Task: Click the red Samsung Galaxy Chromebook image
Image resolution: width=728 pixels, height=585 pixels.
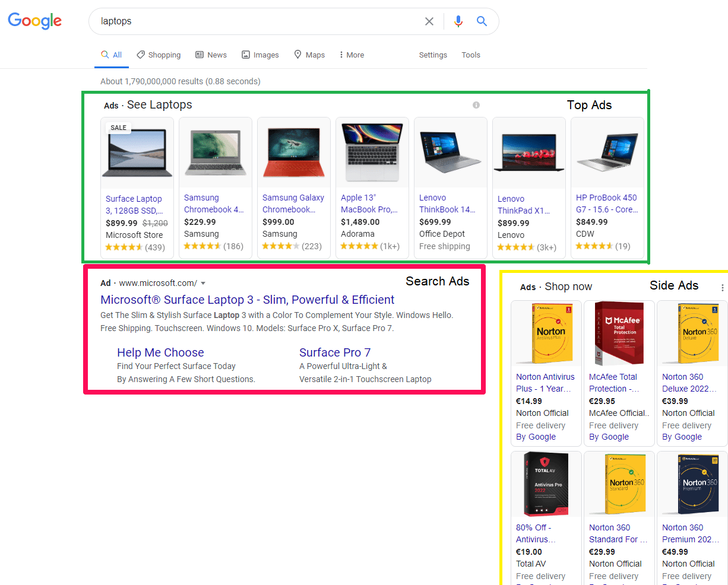Action: point(294,153)
